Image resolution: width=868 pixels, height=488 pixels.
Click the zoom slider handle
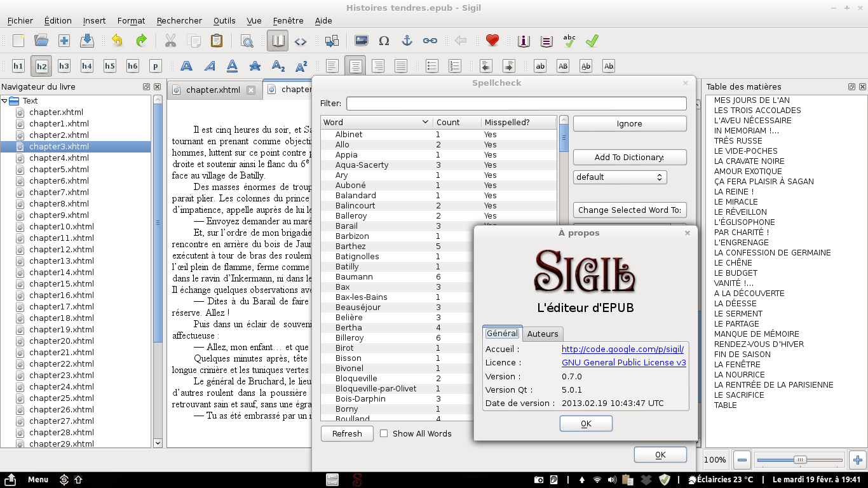tap(801, 459)
